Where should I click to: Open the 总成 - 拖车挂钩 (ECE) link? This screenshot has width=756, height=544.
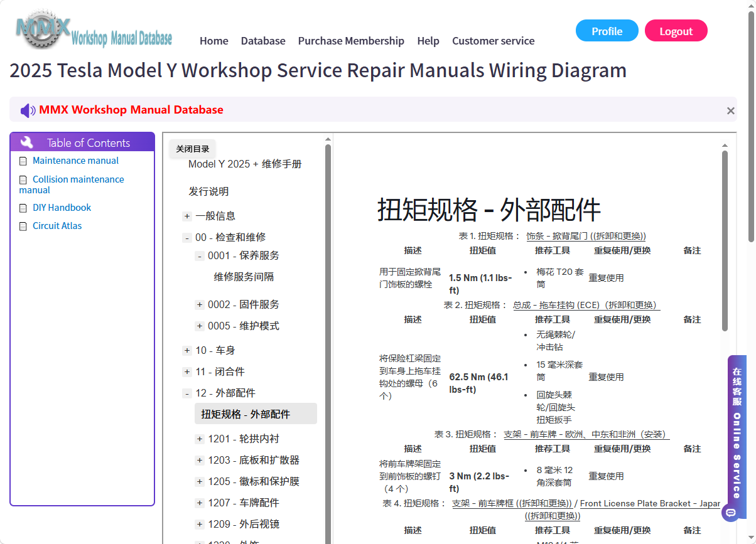click(586, 305)
